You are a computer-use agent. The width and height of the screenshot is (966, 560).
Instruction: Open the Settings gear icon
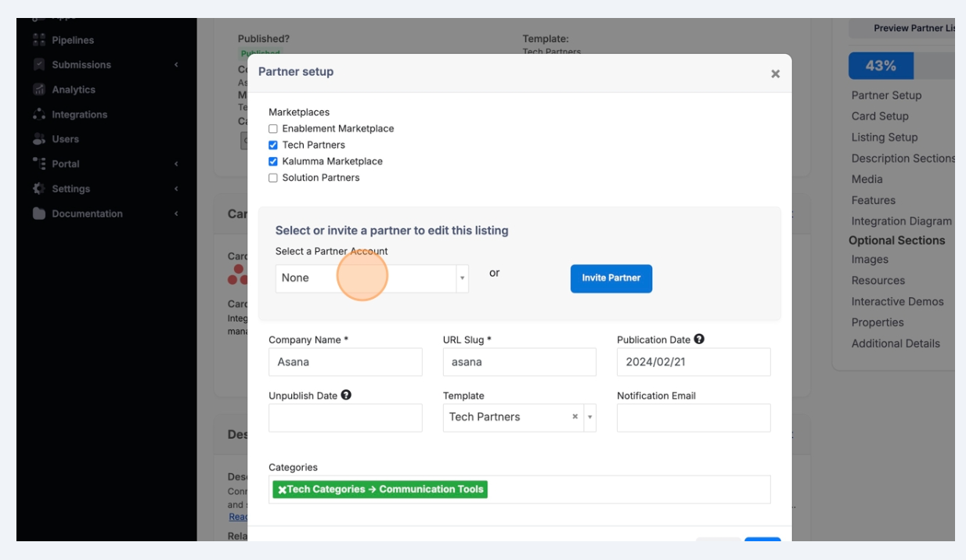point(39,188)
